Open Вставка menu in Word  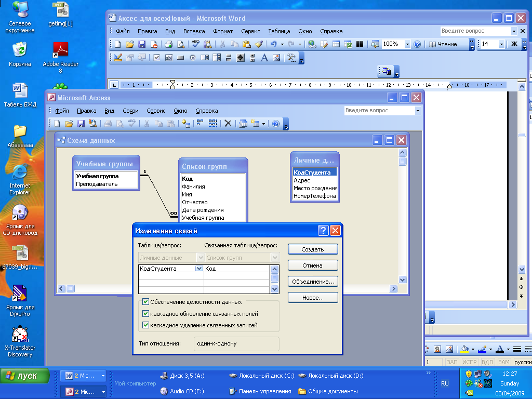point(194,31)
